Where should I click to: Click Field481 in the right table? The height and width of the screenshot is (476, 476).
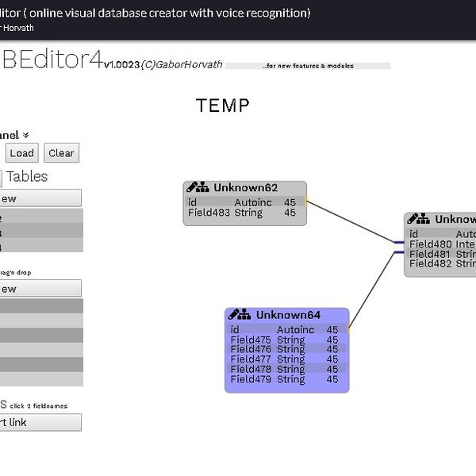pos(431,254)
